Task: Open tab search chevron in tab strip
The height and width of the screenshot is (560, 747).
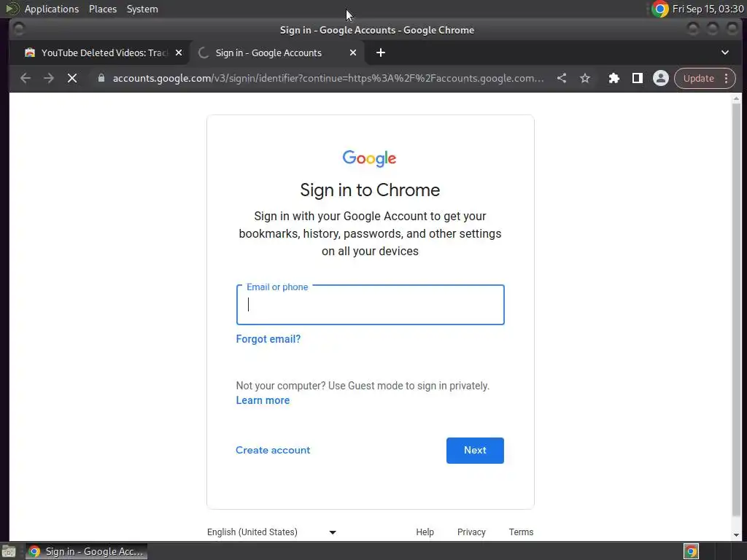Action: tap(724, 52)
